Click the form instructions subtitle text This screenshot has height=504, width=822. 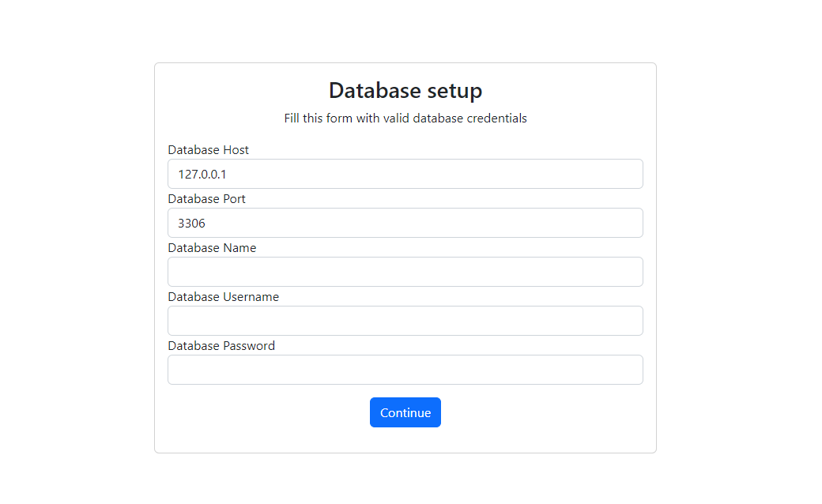(x=405, y=118)
